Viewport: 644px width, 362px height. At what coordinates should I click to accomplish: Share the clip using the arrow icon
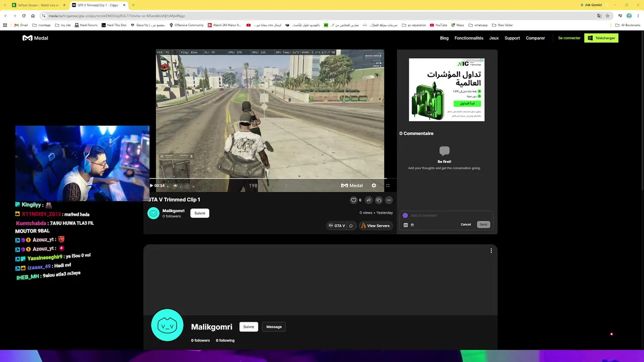coord(368,200)
